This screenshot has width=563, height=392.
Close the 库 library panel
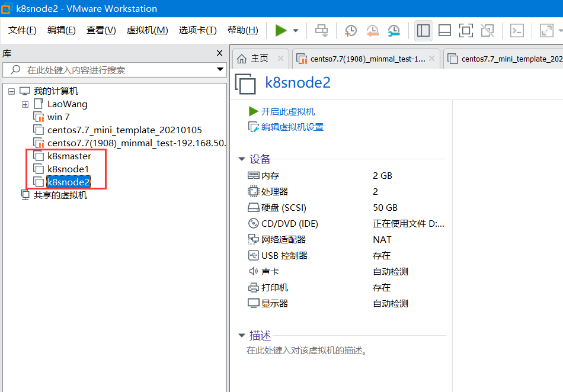(219, 53)
